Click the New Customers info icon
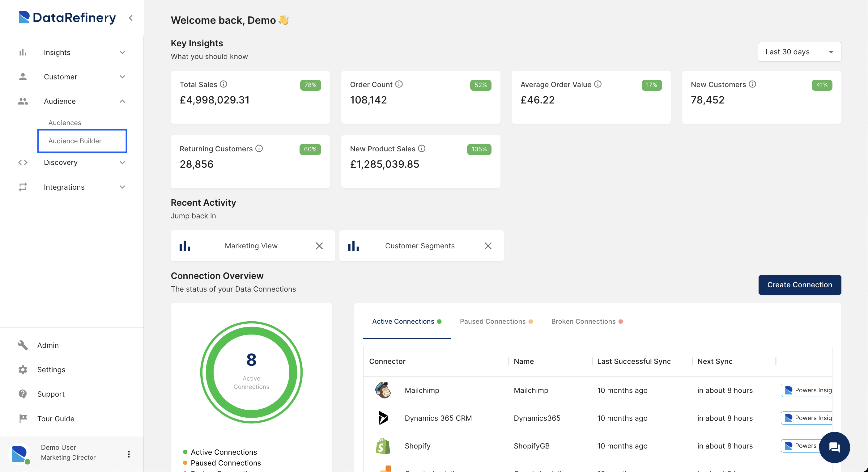868x472 pixels. (752, 84)
